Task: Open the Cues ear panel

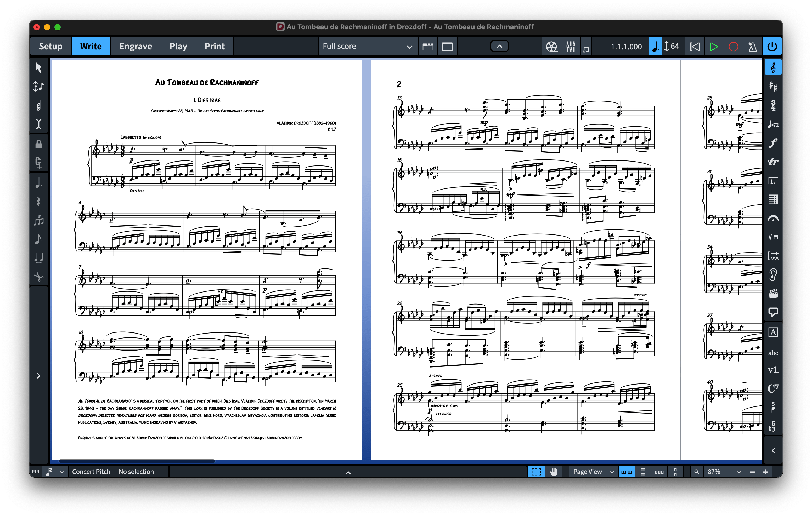Action: click(773, 275)
